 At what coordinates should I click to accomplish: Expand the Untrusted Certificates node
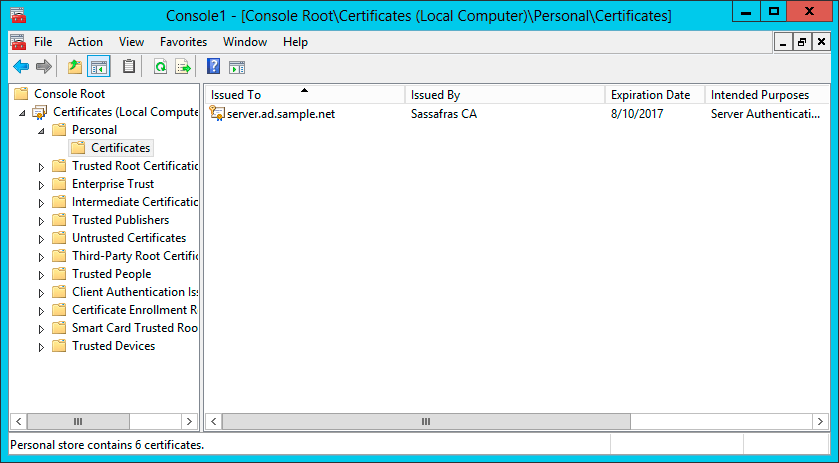coord(41,238)
